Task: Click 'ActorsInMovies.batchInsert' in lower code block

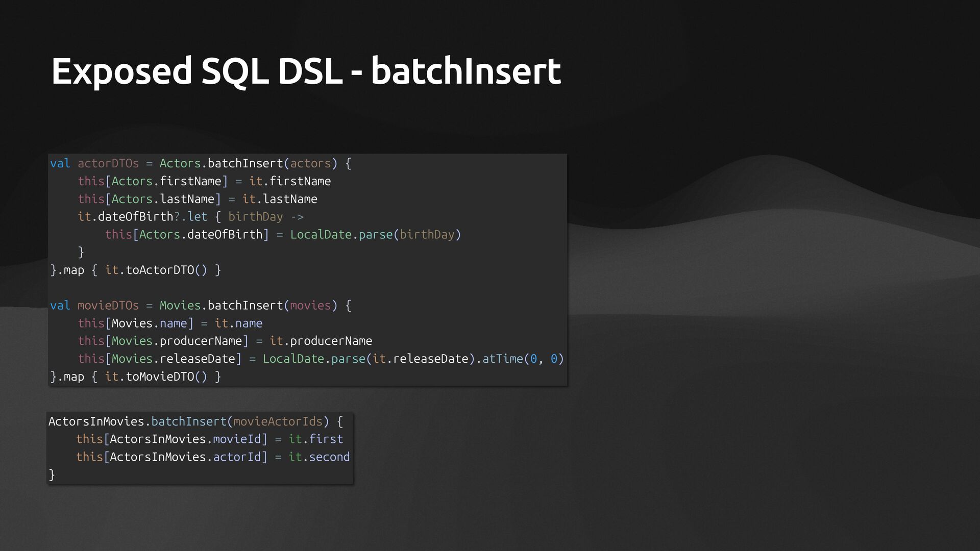Action: click(137, 421)
